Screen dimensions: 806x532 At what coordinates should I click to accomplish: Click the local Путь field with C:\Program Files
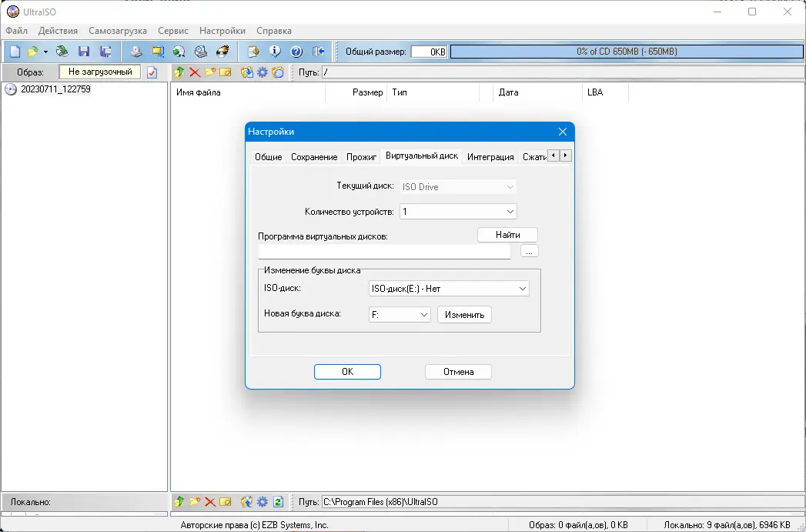coord(563,502)
